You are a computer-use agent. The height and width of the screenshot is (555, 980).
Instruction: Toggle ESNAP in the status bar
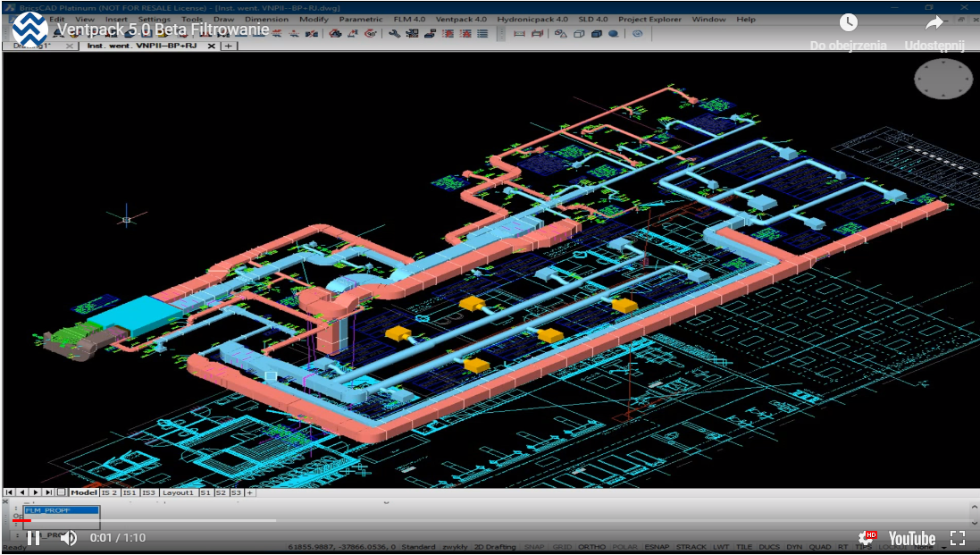pyautogui.click(x=657, y=547)
